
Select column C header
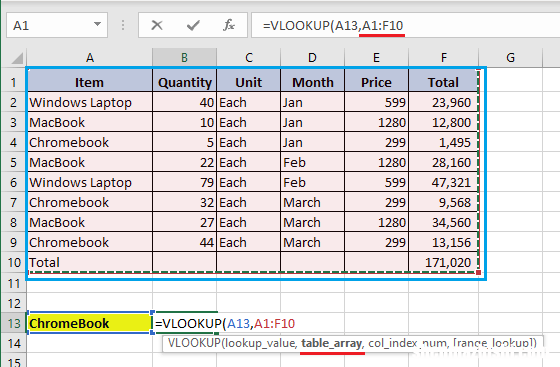(x=249, y=57)
